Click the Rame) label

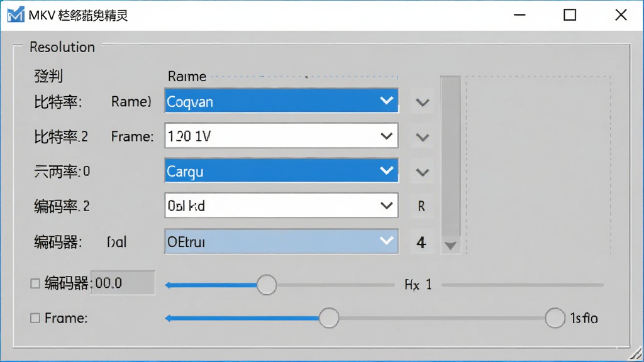tap(131, 102)
